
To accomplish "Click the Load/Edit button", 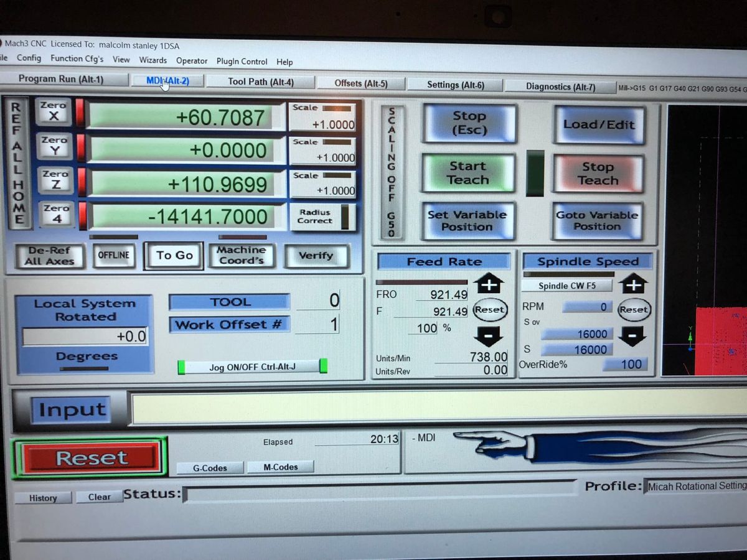I will pyautogui.click(x=599, y=124).
